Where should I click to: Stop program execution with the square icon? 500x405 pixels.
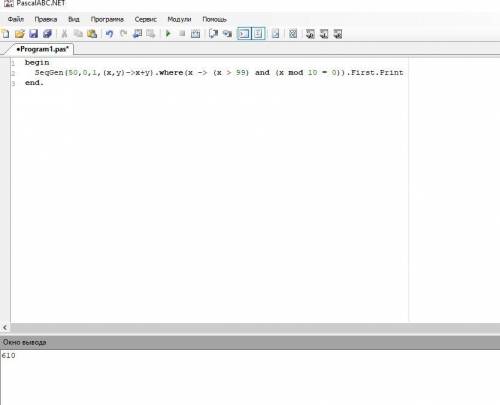point(182,33)
